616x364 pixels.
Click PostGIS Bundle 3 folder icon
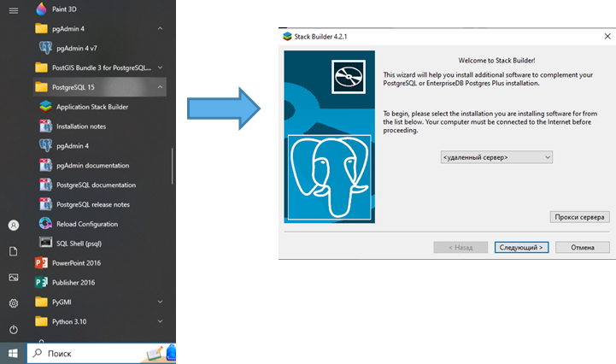[41, 68]
